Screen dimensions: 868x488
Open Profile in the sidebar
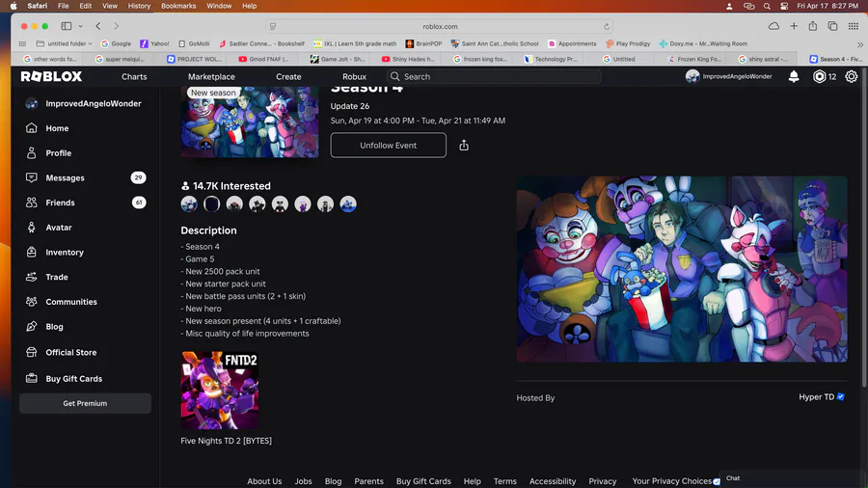click(x=58, y=153)
